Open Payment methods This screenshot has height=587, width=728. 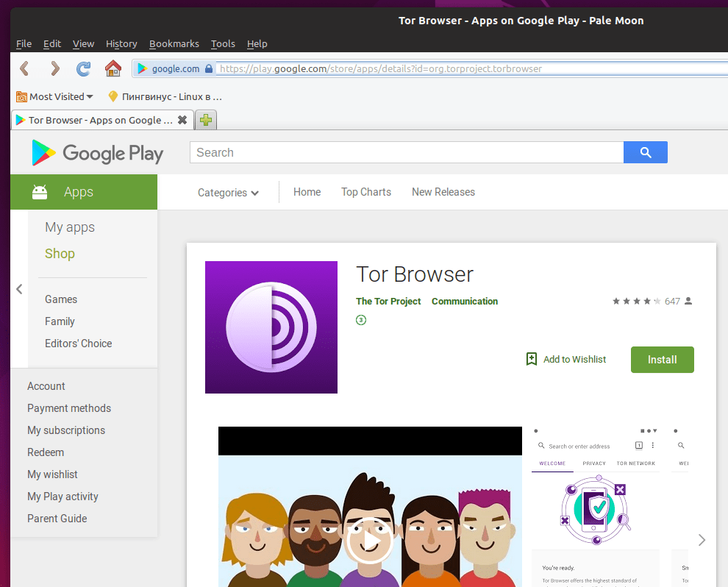click(69, 408)
